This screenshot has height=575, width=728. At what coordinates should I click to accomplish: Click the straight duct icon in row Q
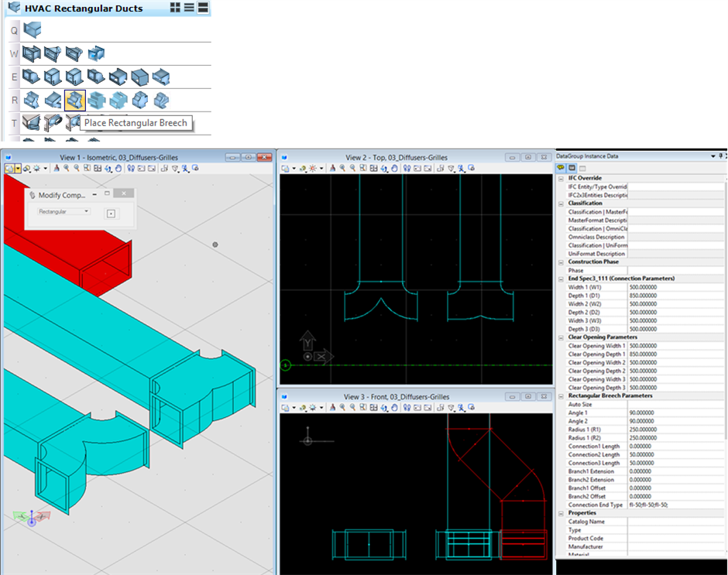coord(32,30)
